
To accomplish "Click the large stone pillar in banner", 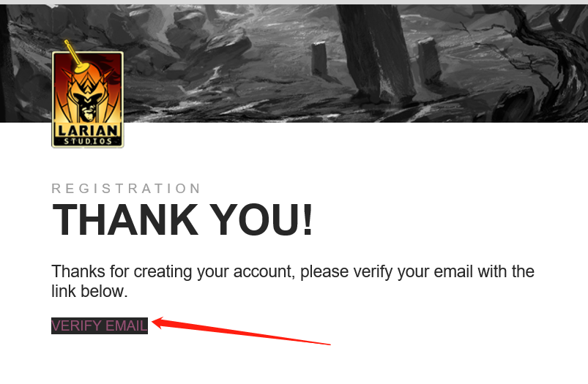I will 375,53.
